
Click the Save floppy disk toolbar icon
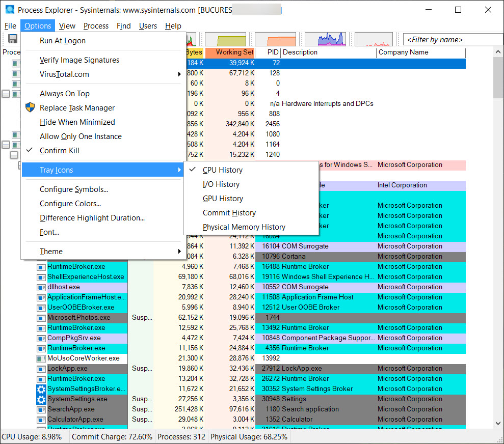(x=13, y=39)
